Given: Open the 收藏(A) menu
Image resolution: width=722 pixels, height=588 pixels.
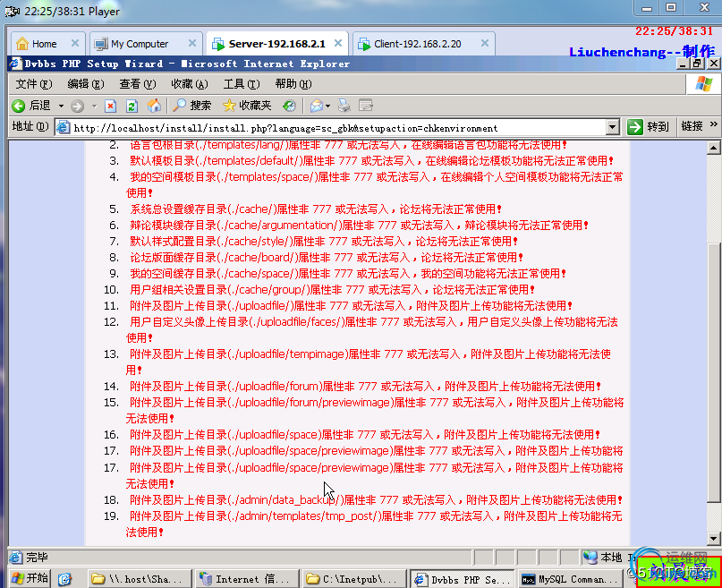Looking at the screenshot, I should 190,84.
